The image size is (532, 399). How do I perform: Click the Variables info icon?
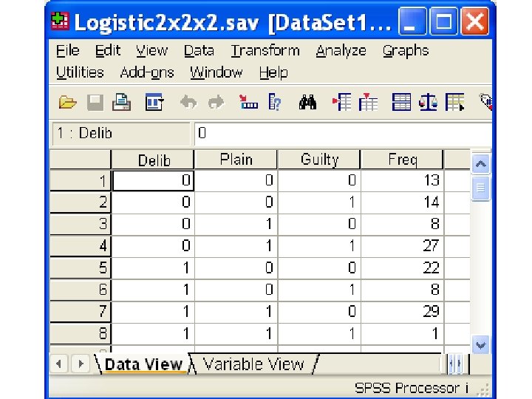point(274,102)
